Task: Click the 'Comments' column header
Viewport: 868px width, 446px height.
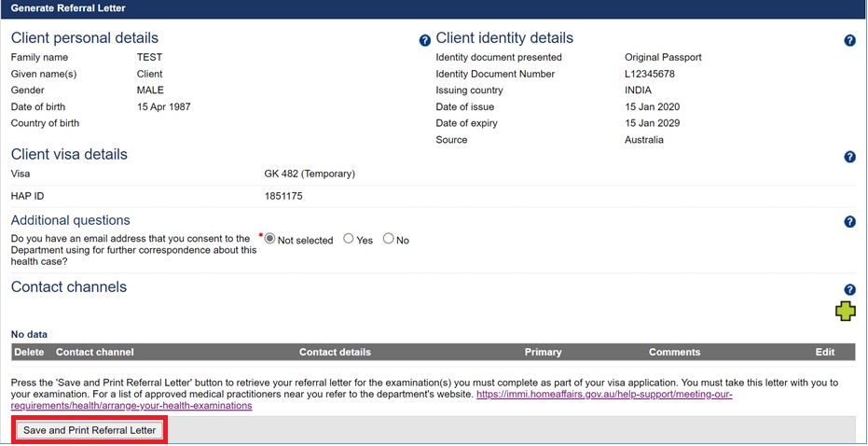Action: (674, 352)
